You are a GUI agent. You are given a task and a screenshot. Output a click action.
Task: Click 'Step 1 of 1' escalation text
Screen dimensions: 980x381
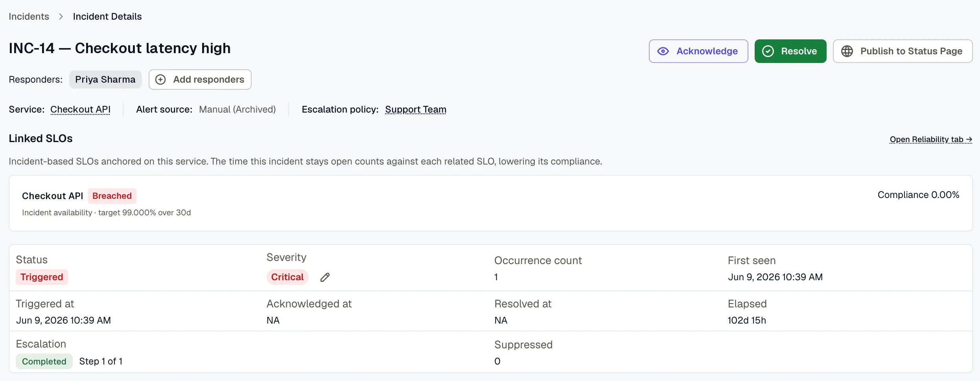pos(101,361)
